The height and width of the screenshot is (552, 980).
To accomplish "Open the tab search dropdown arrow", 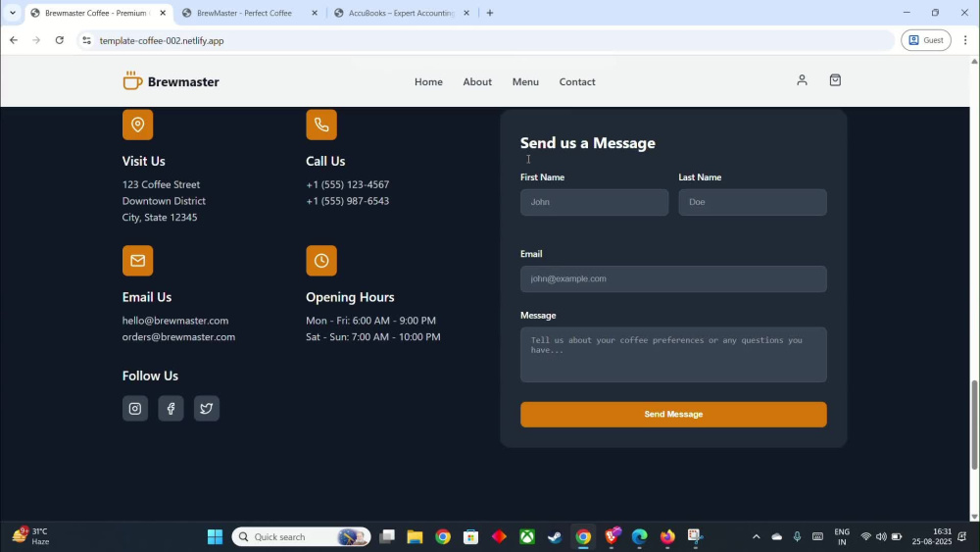I will (x=13, y=13).
